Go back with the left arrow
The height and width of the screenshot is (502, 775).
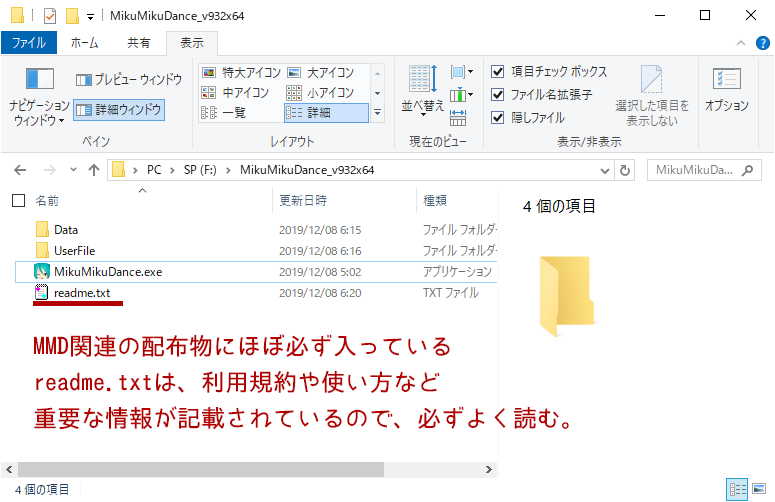(20, 170)
